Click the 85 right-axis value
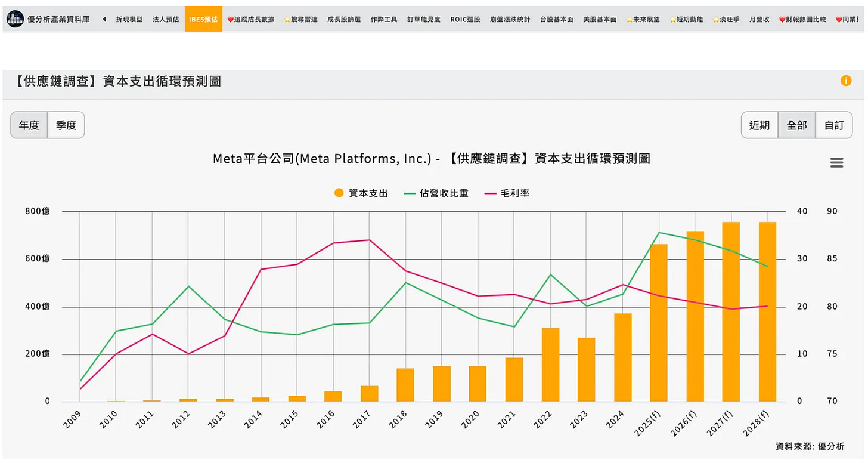The height and width of the screenshot is (463, 868). click(832, 259)
